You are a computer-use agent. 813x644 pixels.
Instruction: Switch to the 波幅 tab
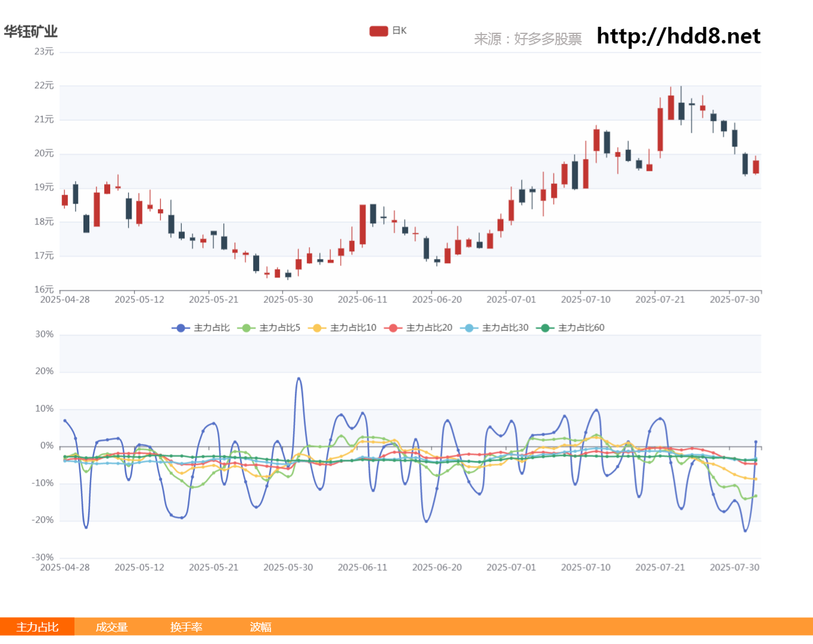[260, 627]
